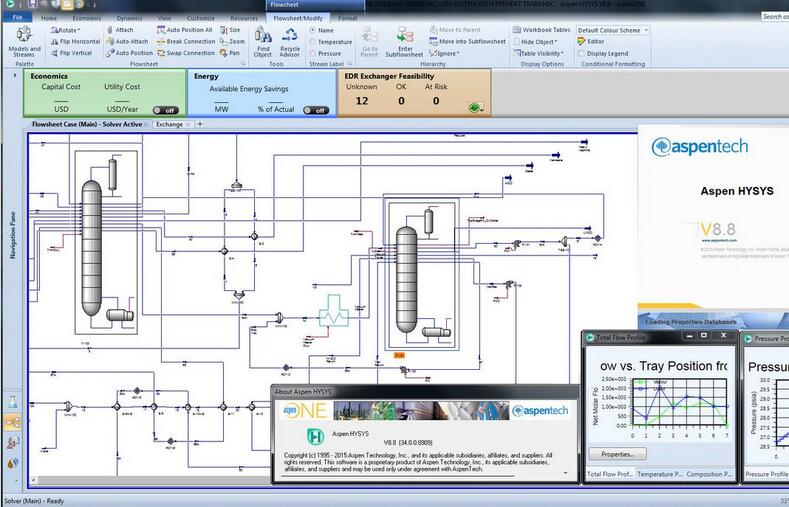The width and height of the screenshot is (789, 507).
Task: Open the Rotate dropdown
Action: click(x=65, y=30)
